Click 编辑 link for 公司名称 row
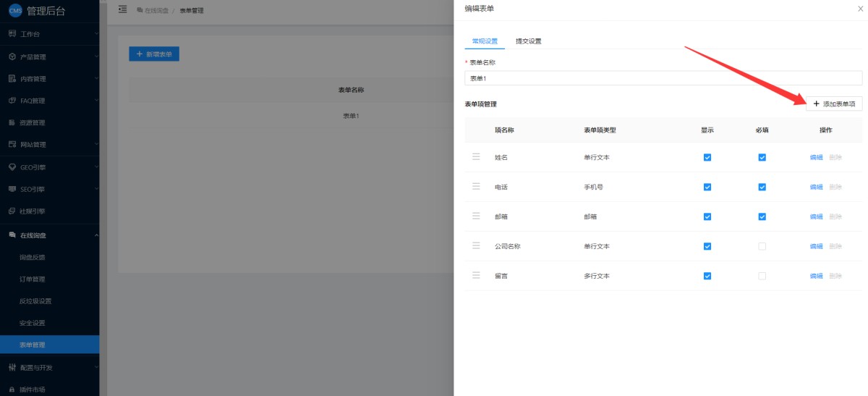This screenshot has width=868, height=396. click(816, 246)
